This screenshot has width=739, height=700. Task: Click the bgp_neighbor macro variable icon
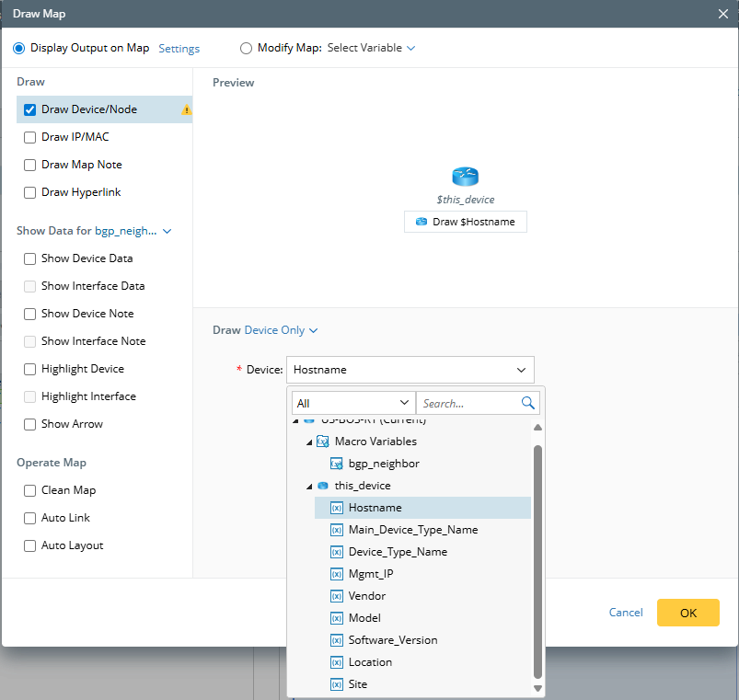pyautogui.click(x=337, y=464)
